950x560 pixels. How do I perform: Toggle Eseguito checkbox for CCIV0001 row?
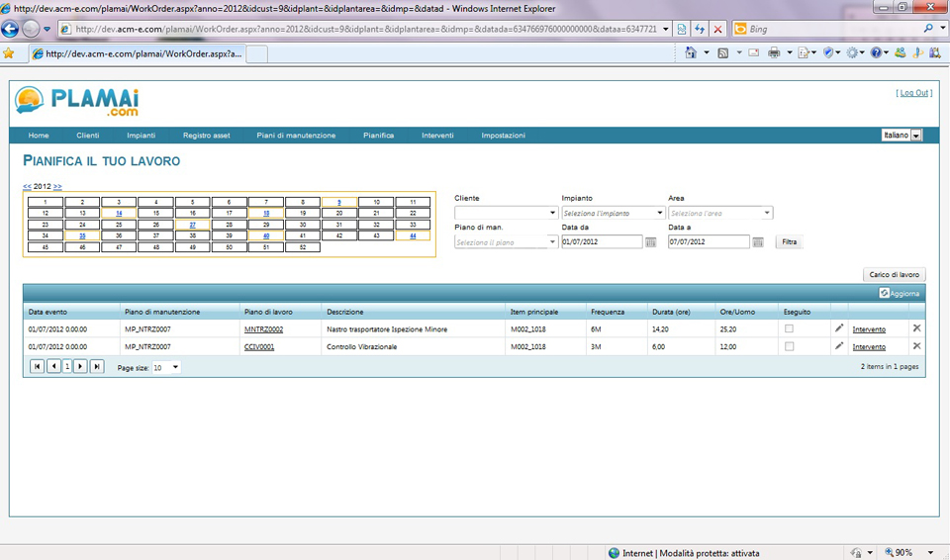click(789, 346)
